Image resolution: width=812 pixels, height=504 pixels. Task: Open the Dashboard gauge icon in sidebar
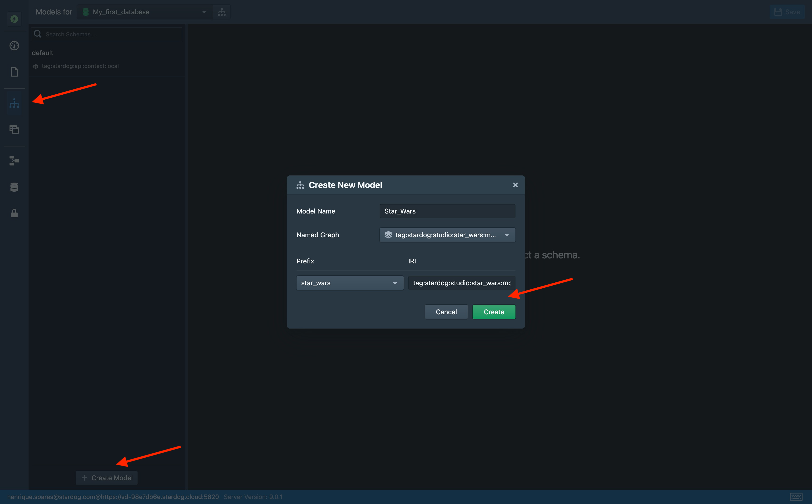pos(14,46)
